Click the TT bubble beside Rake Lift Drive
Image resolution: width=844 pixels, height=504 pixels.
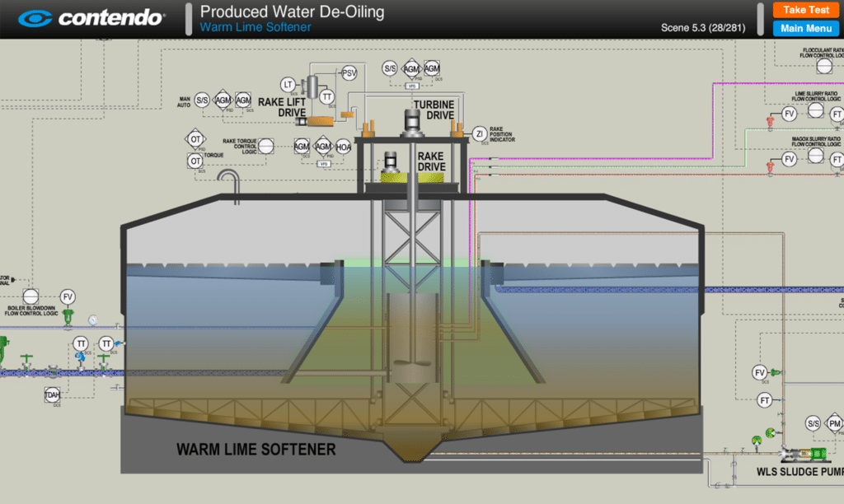coord(326,97)
